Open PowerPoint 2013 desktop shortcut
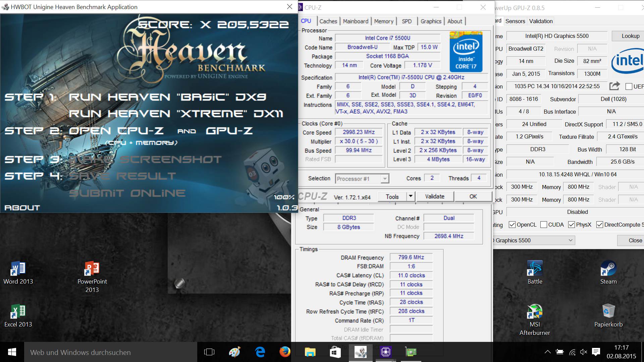This screenshot has height=362, width=644. tap(92, 277)
